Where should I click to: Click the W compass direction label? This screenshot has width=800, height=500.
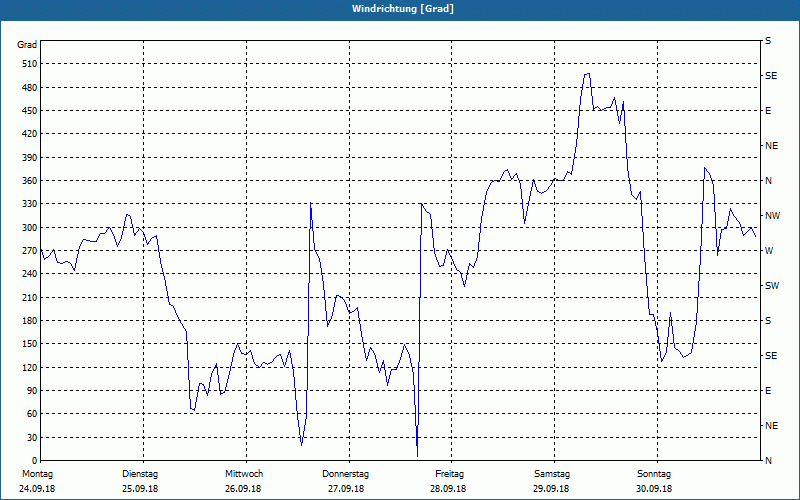769,251
